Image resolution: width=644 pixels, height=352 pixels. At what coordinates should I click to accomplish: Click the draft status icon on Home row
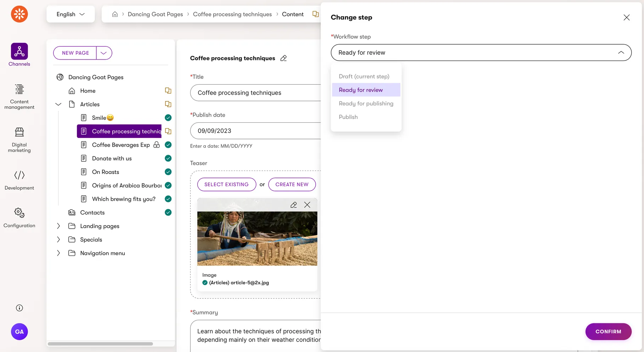[x=168, y=91]
